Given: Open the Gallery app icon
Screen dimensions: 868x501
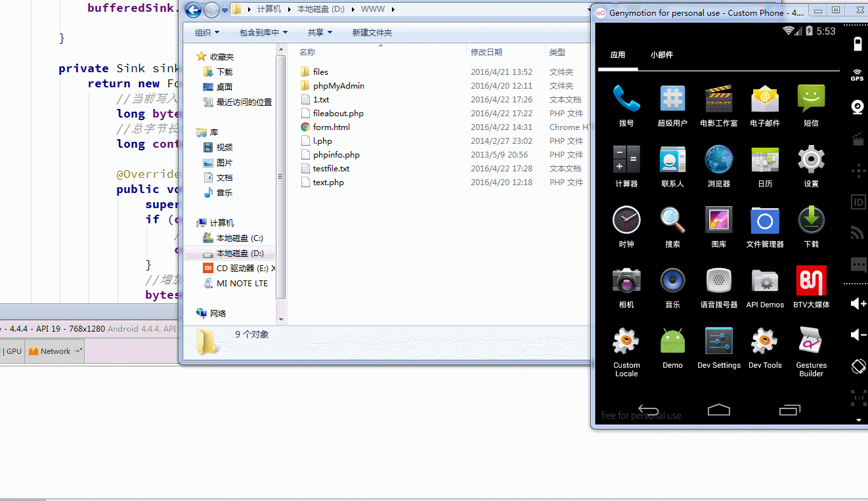Looking at the screenshot, I should [719, 220].
